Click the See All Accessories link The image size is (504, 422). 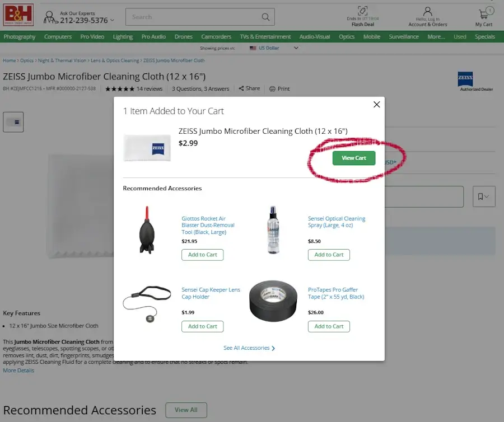[249, 348]
